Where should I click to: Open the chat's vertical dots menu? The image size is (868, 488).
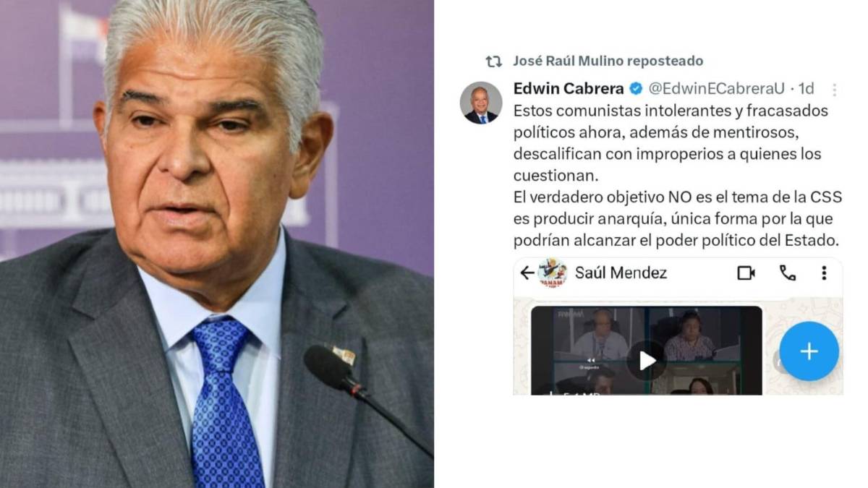point(824,273)
